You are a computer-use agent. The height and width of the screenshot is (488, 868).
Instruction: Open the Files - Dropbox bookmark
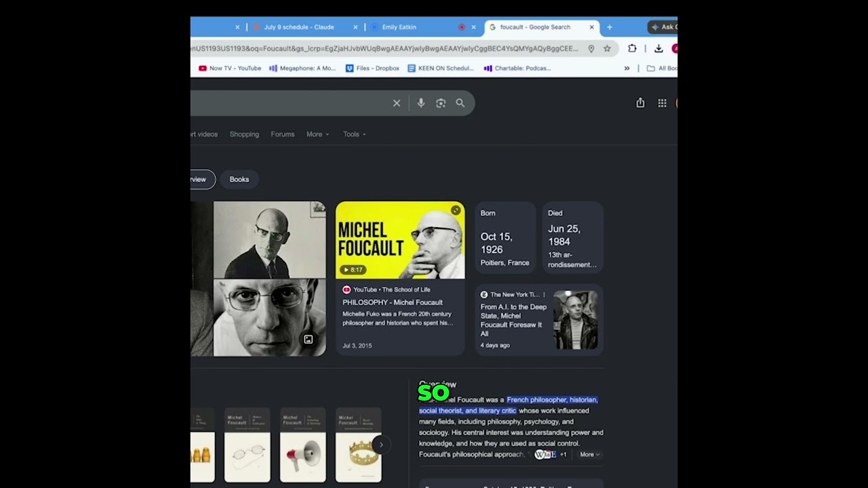click(x=372, y=68)
